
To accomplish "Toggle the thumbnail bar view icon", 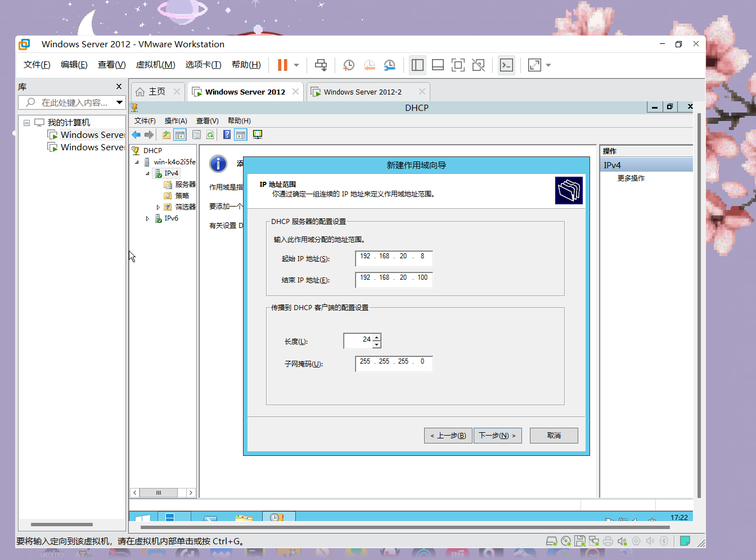I will 438,65.
